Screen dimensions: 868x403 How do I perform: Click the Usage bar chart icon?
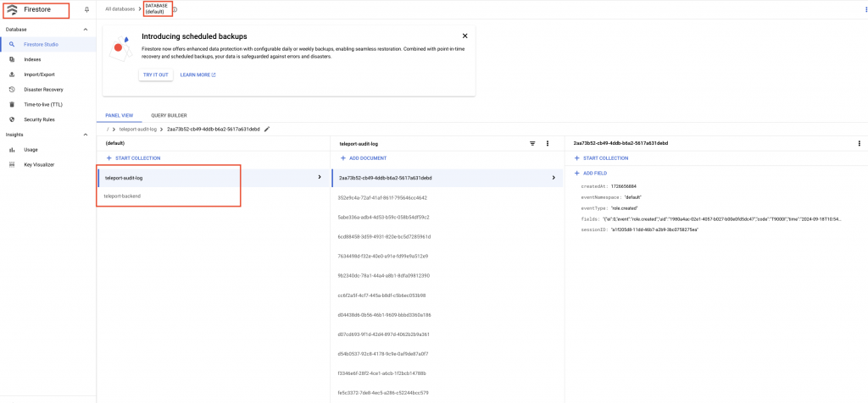click(x=12, y=149)
